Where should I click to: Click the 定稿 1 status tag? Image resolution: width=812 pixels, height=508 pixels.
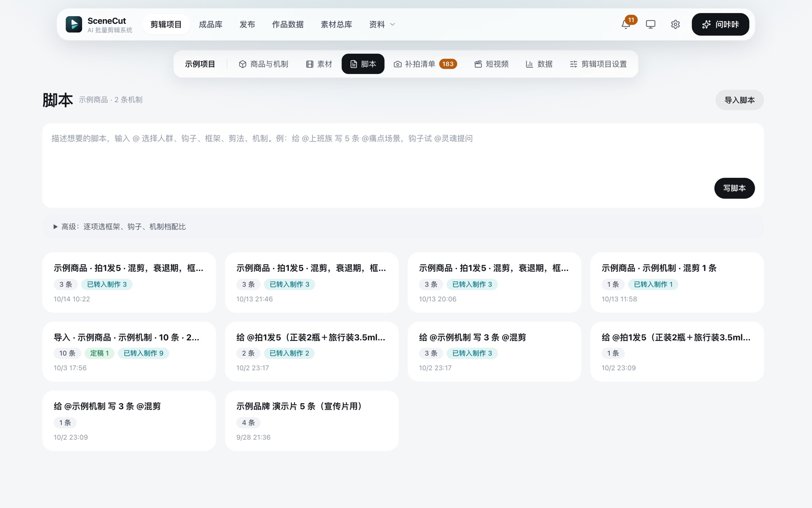100,353
